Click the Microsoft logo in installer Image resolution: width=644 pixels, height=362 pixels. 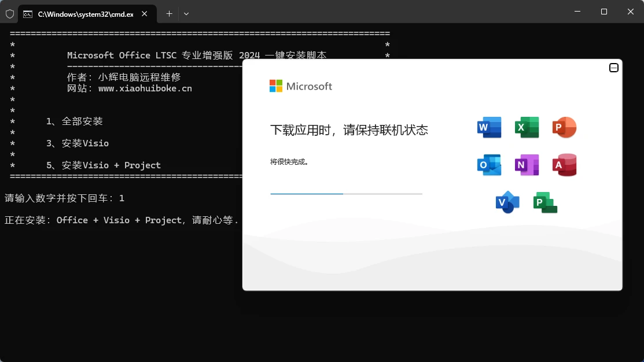(301, 86)
